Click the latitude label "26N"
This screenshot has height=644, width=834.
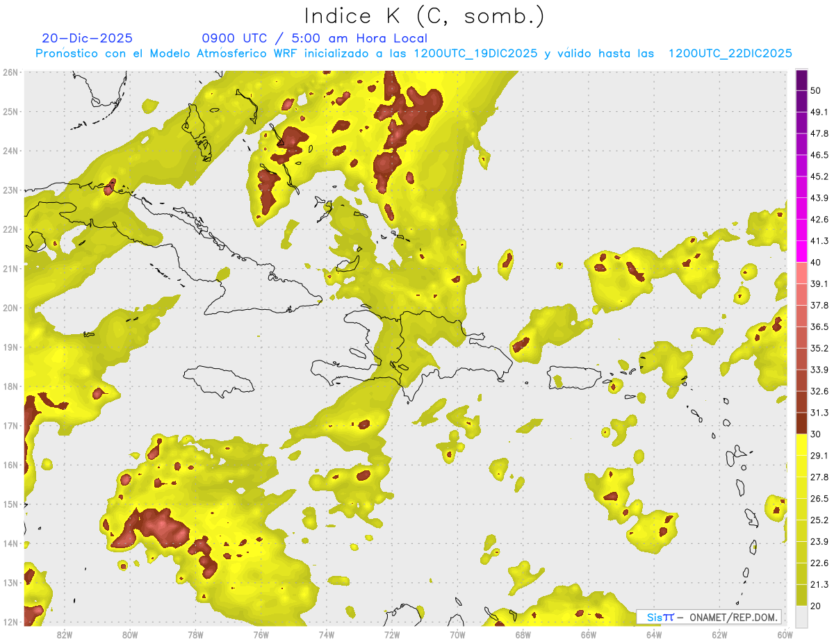10,72
